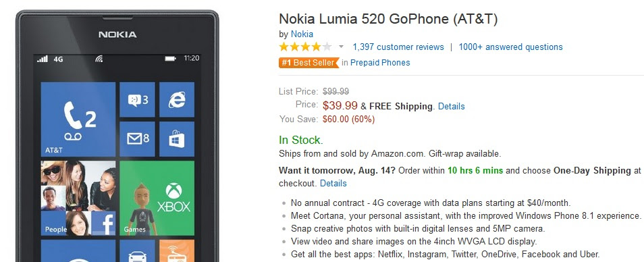
Task: Click the messaging tile showing 3
Action: point(137,99)
